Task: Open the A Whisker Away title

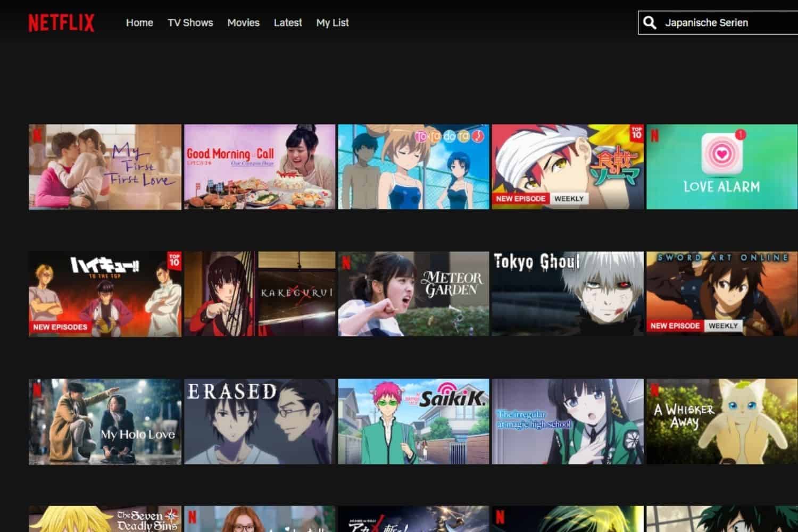Action: [722, 421]
